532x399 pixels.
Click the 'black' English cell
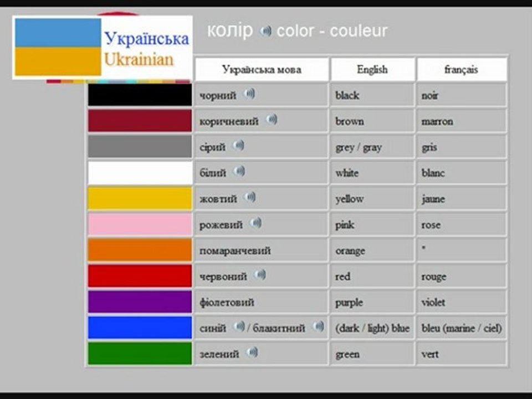coord(372,95)
